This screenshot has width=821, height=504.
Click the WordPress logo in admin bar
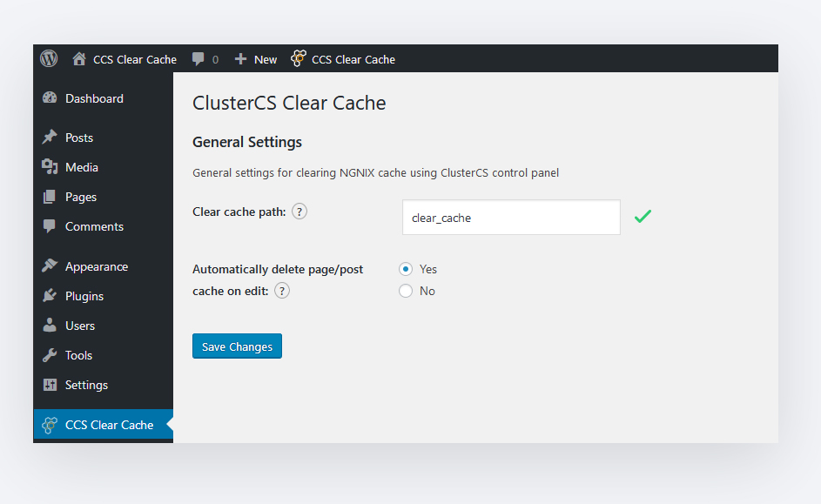tap(49, 58)
